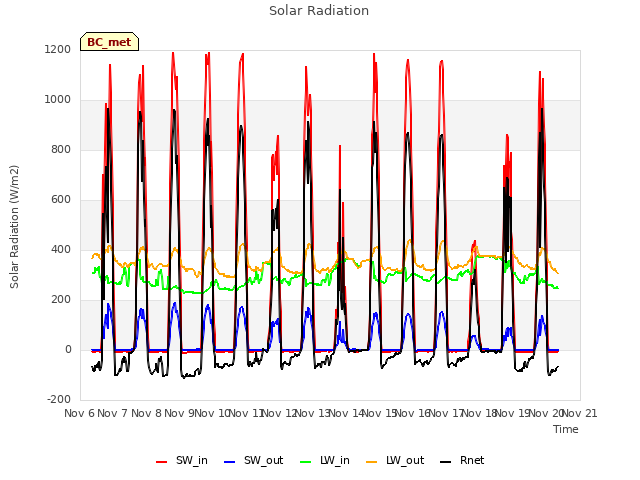Click the 600 y-axis tick label

click(61, 200)
